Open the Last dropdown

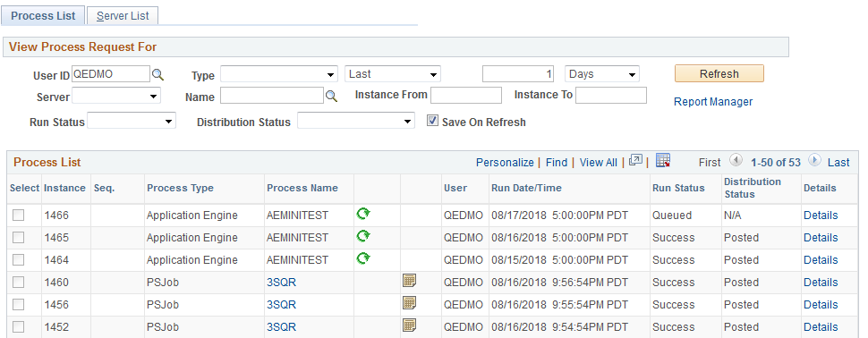pyautogui.click(x=393, y=74)
